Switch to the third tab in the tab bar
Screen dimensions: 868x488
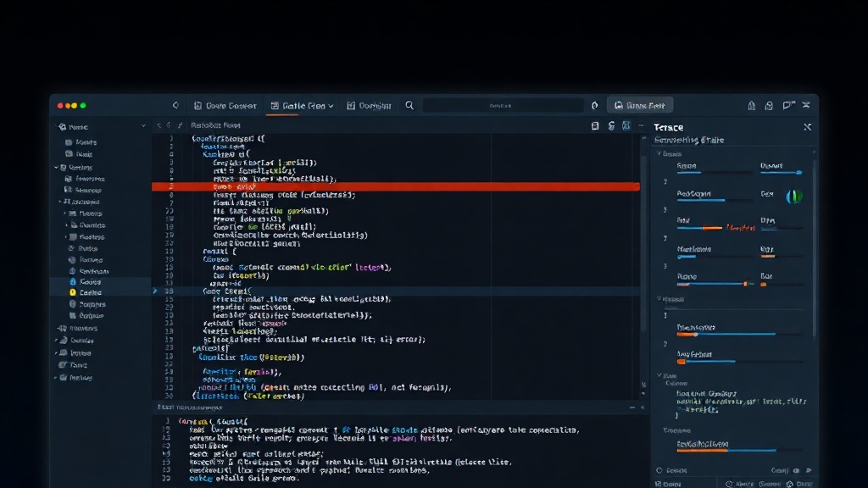(370, 106)
